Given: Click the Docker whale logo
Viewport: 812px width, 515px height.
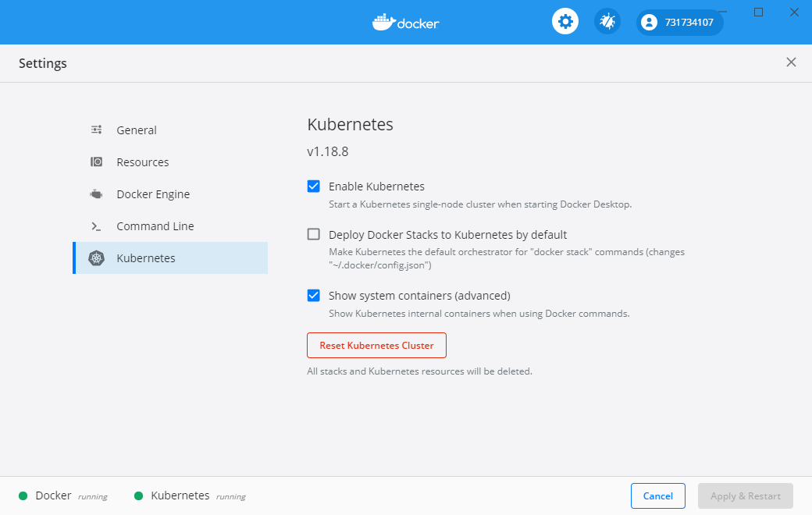Looking at the screenshot, I should click(x=405, y=23).
